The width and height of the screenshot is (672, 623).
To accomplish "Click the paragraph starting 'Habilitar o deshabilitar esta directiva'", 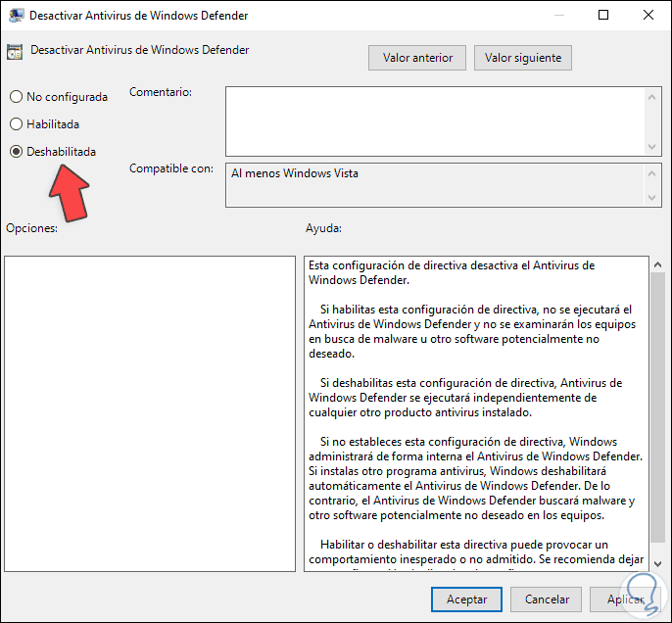I will [x=476, y=554].
